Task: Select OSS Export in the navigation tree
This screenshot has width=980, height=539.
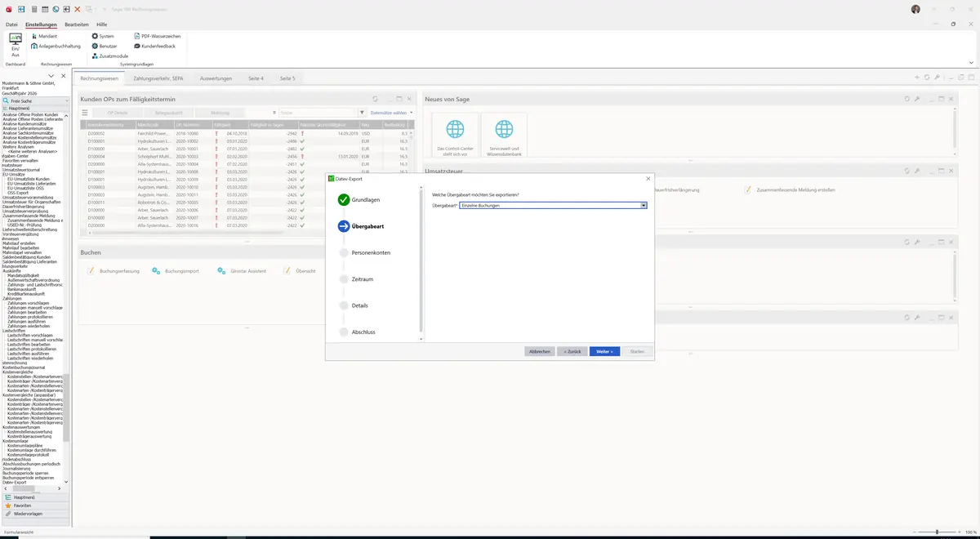Action: (x=18, y=193)
